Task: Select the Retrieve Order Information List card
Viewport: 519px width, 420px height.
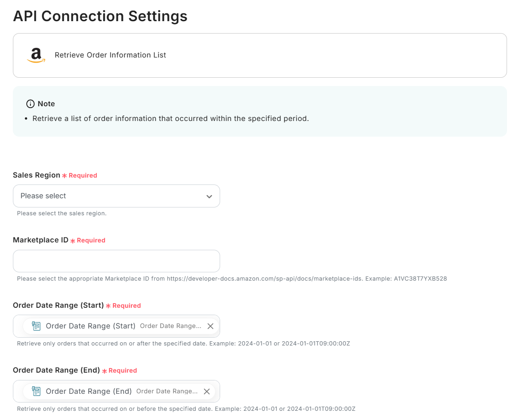Action: tap(260, 55)
